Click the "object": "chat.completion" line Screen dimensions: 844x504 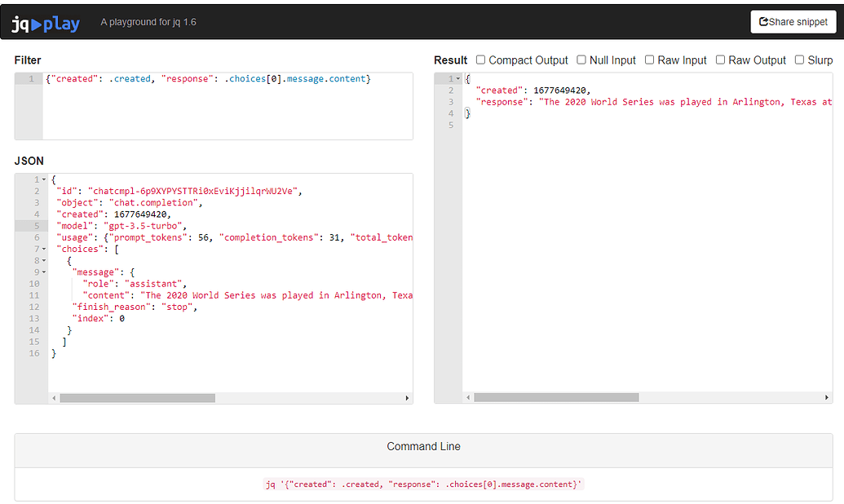129,202
